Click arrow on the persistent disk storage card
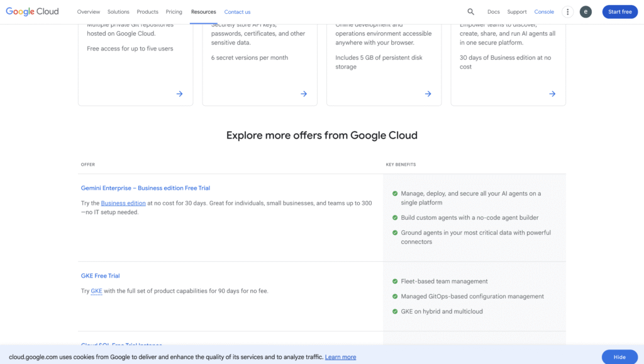The image size is (644, 364). (428, 94)
